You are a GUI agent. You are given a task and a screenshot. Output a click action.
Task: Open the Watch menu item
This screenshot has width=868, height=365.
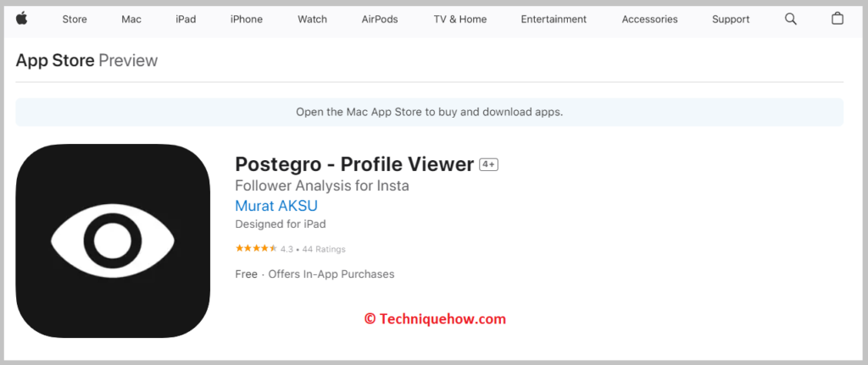pos(312,19)
